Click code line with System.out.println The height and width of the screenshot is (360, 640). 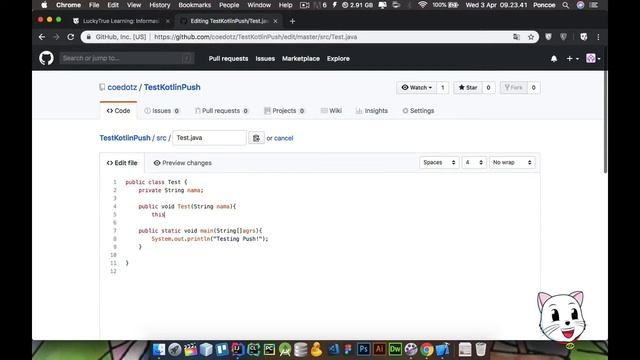[x=210, y=239]
